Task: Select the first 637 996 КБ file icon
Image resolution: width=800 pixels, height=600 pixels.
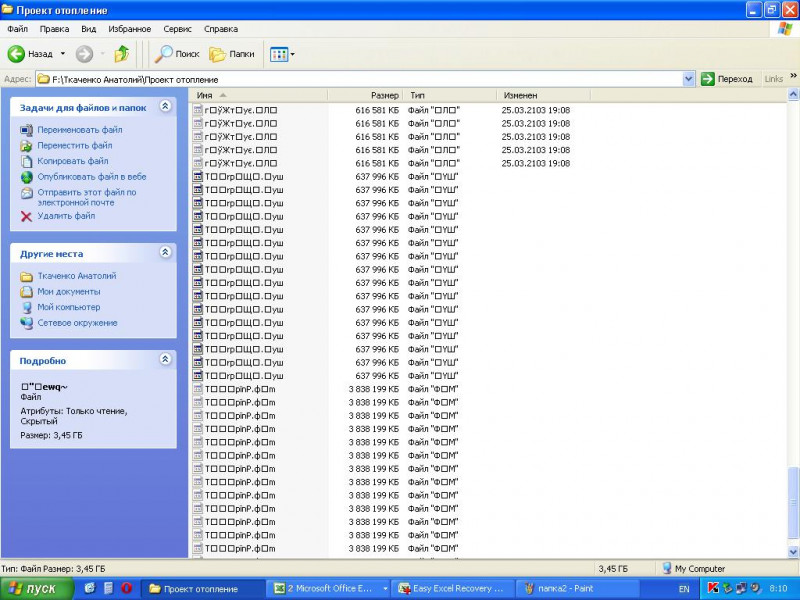Action: click(198, 177)
